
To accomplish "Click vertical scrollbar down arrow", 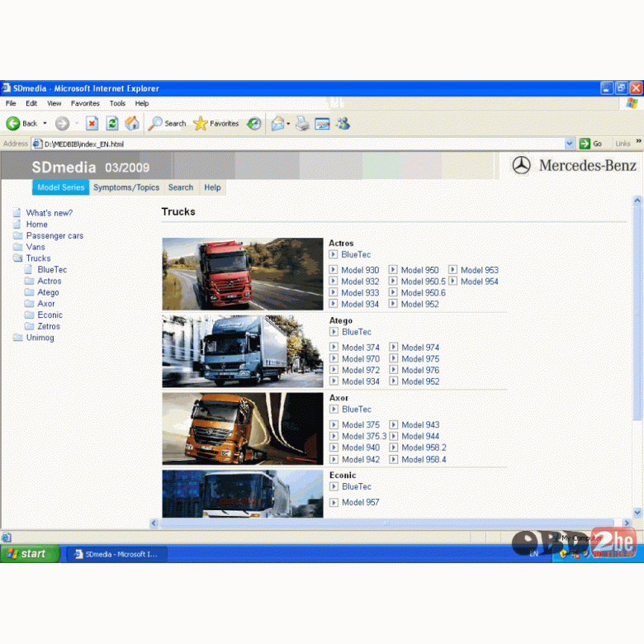I will coord(637,513).
